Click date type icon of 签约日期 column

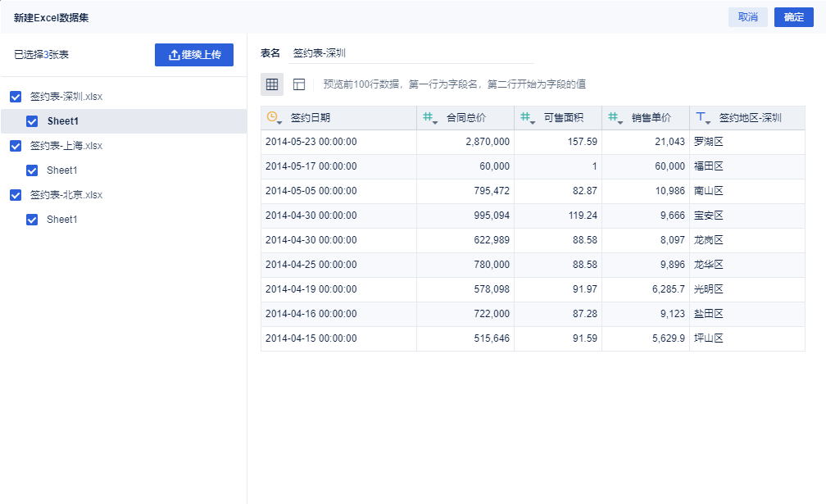coord(274,118)
